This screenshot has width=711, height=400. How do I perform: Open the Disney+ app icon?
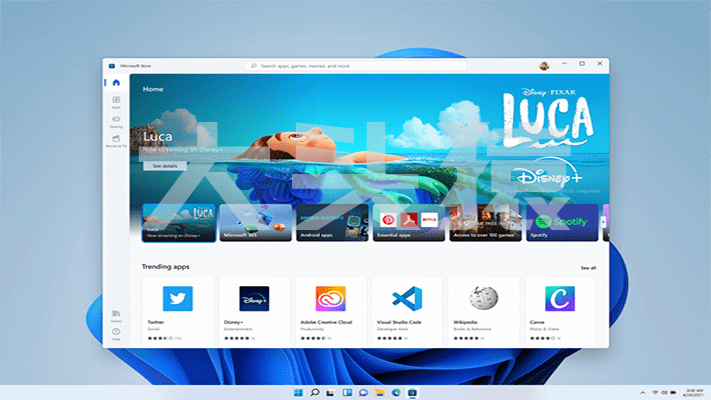coord(254,298)
